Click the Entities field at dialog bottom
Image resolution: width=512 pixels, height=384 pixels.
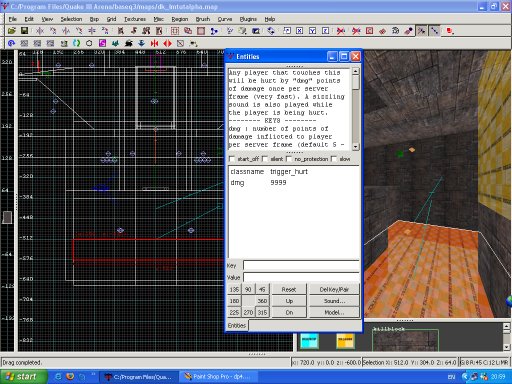tap(304, 325)
